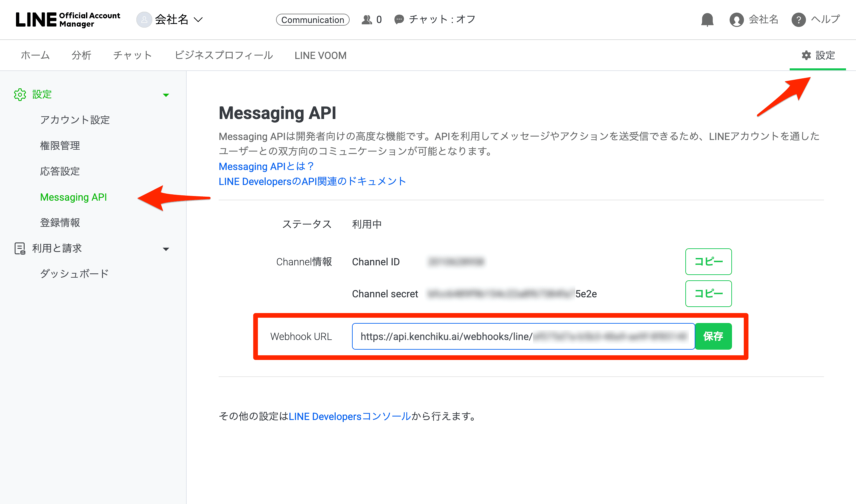Open the 分析 tab
The image size is (856, 504).
82,55
